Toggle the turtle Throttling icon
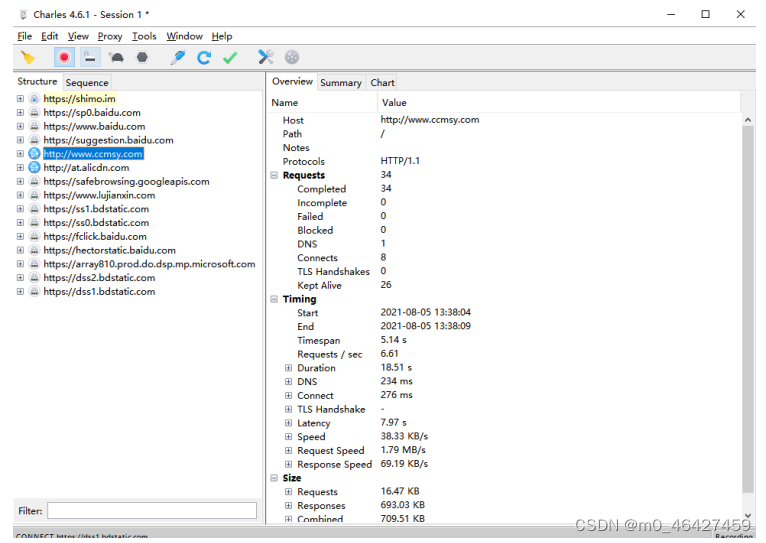This screenshot has height=543, width=766. [117, 58]
